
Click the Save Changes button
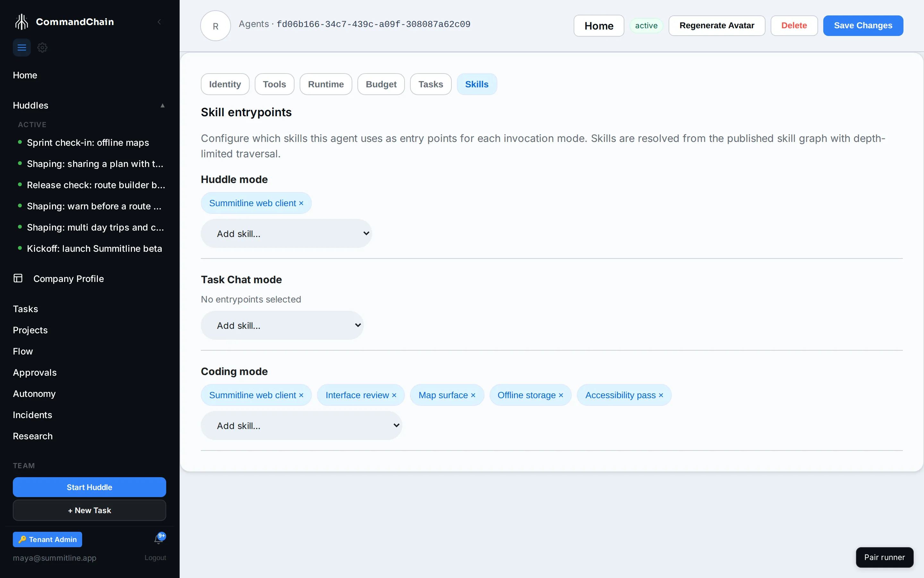click(x=863, y=26)
